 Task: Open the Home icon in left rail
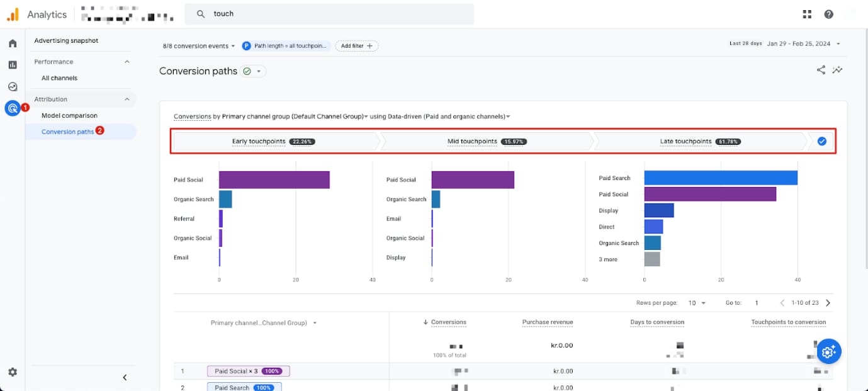(x=13, y=43)
